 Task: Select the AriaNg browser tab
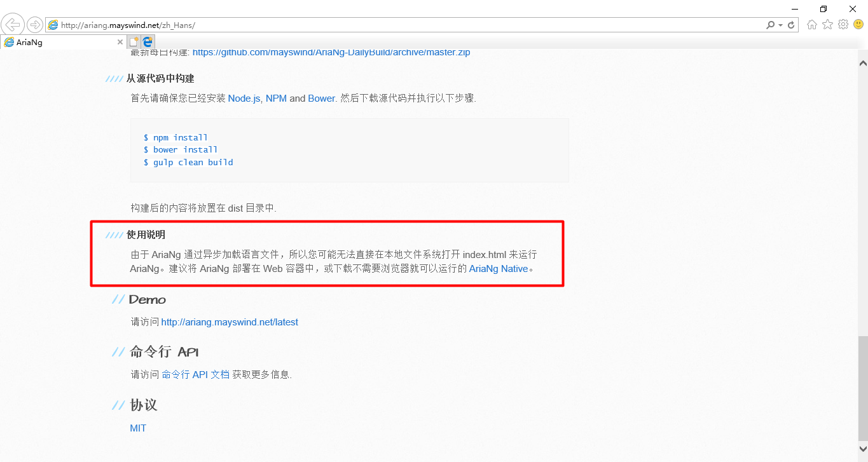64,42
